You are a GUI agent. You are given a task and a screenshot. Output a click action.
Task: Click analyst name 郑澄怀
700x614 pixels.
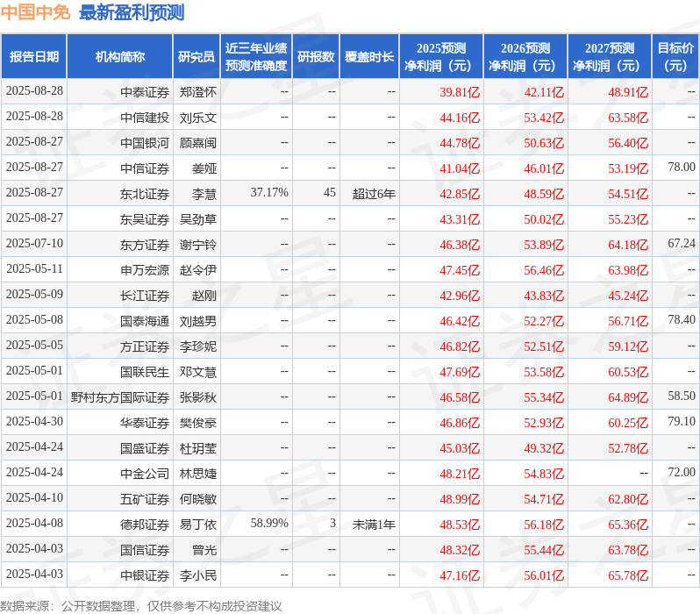point(198,92)
